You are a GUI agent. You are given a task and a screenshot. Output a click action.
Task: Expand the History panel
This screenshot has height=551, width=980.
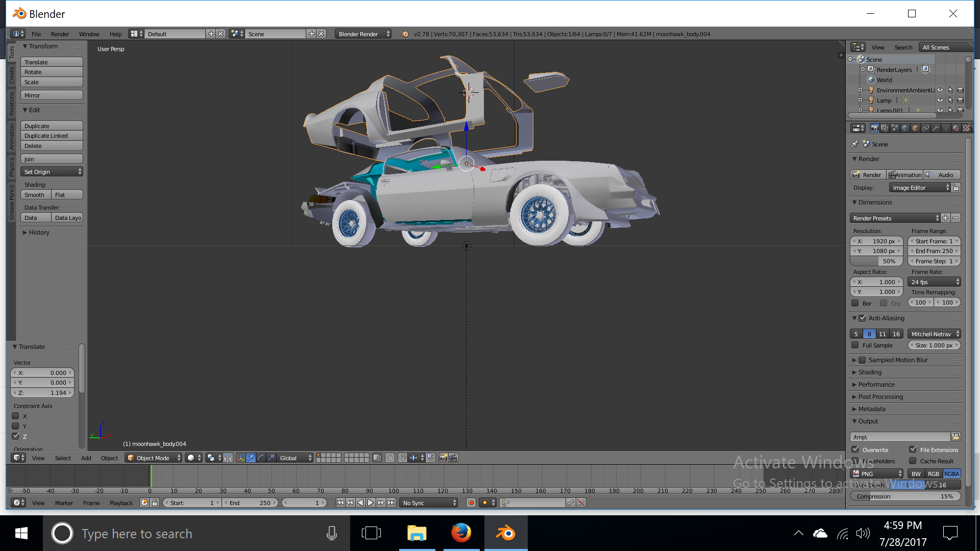pyautogui.click(x=39, y=232)
